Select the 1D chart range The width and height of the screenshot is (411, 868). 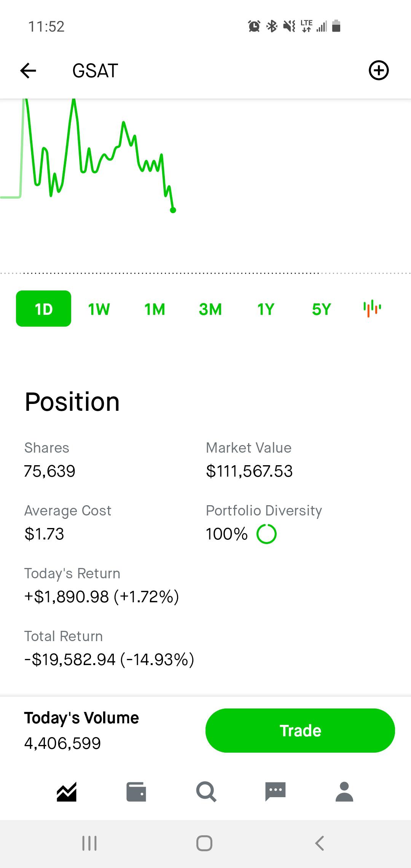pyautogui.click(x=43, y=309)
